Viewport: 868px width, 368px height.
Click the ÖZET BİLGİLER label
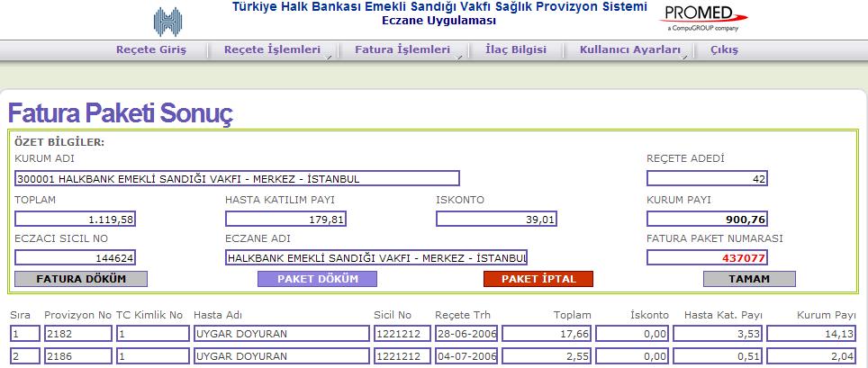(59, 142)
